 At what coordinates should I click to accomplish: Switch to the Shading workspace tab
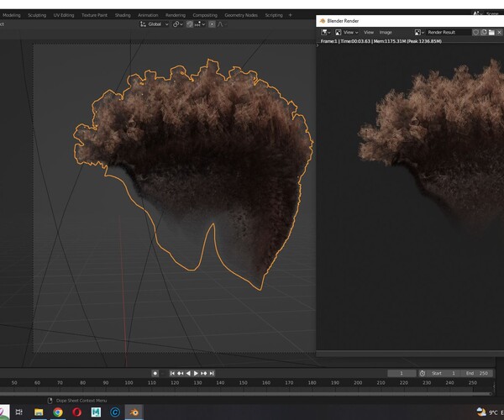coord(123,15)
